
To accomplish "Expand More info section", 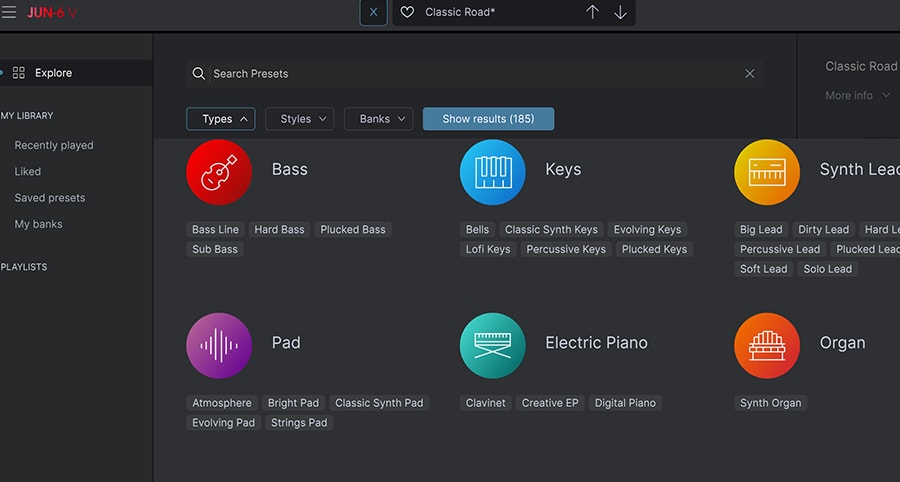I will point(857,96).
